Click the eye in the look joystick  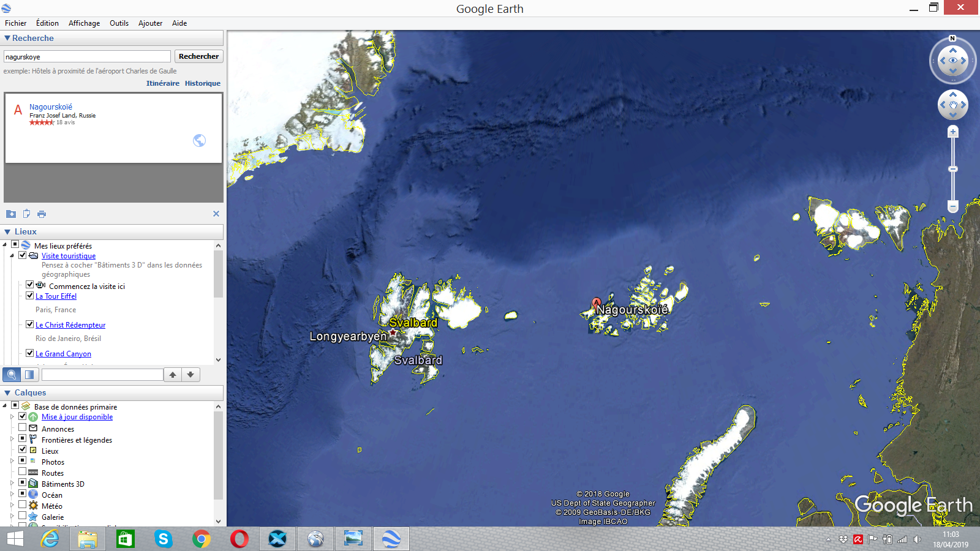[953, 61]
